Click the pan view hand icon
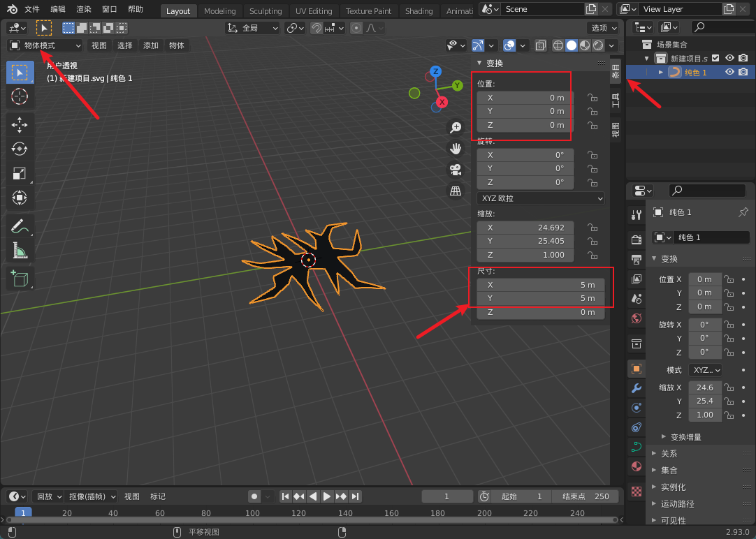The image size is (756, 539). click(x=456, y=148)
